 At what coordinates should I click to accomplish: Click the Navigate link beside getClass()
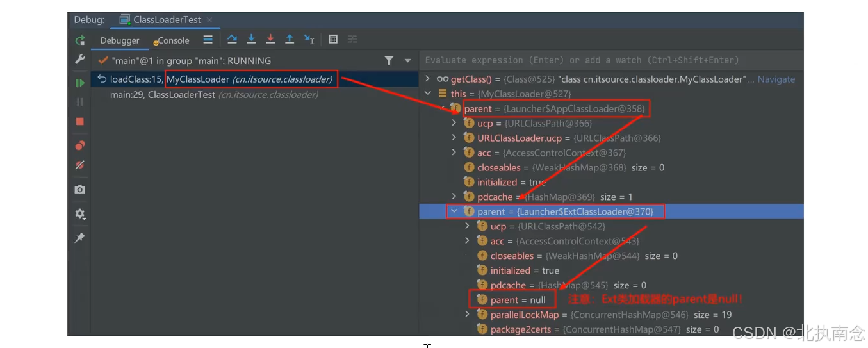coord(776,79)
